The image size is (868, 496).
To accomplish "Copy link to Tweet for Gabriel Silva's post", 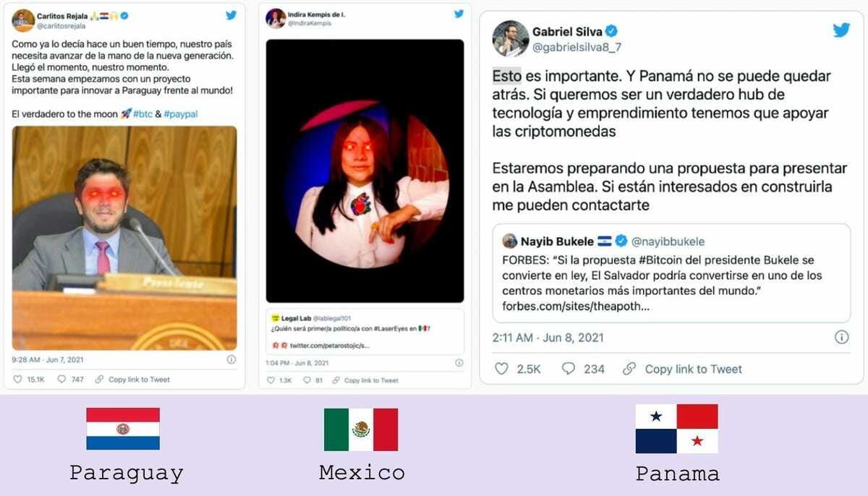I will click(682, 369).
